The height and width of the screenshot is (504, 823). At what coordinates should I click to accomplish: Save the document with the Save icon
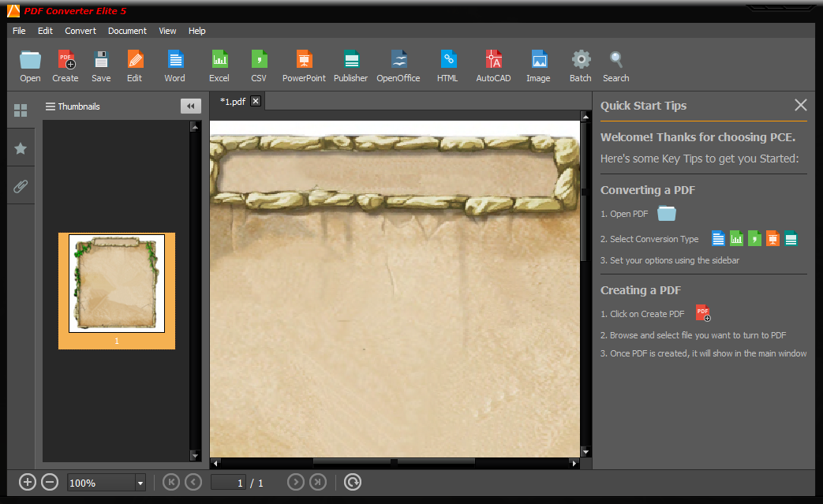point(101,66)
